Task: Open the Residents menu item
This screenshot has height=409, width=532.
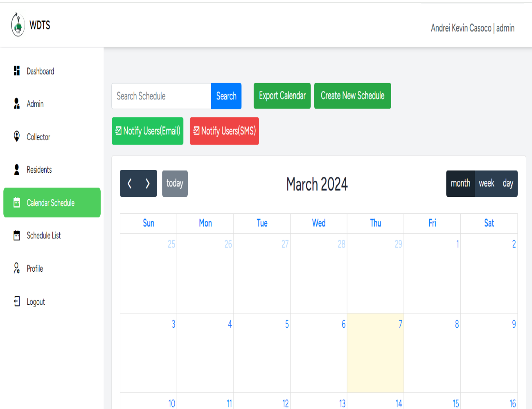Action: (x=52, y=170)
